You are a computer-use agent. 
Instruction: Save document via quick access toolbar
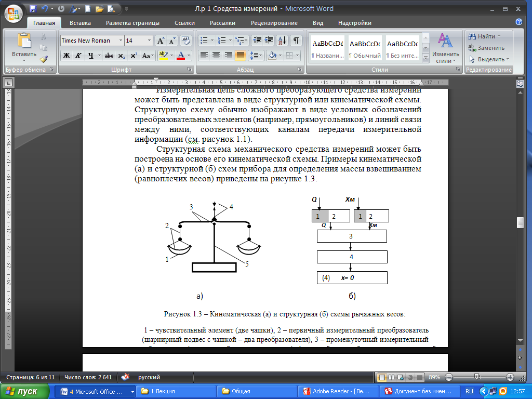33,9
